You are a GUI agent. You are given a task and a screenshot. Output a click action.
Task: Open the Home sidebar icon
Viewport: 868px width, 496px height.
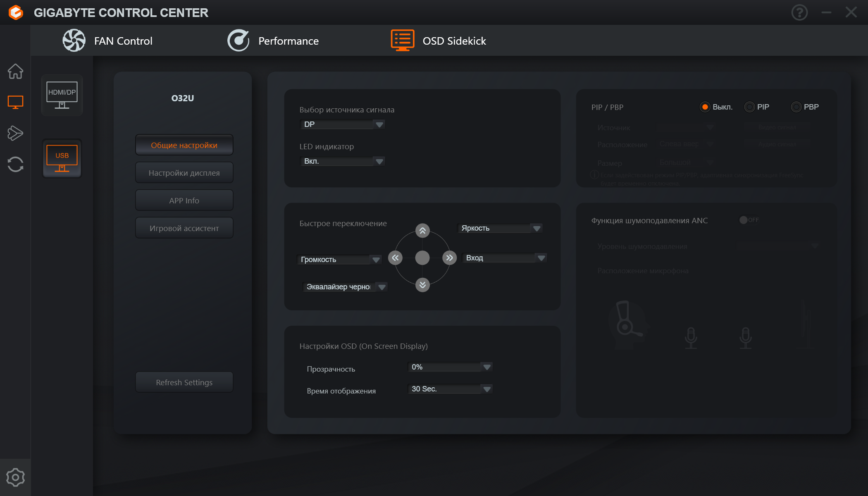tap(15, 72)
